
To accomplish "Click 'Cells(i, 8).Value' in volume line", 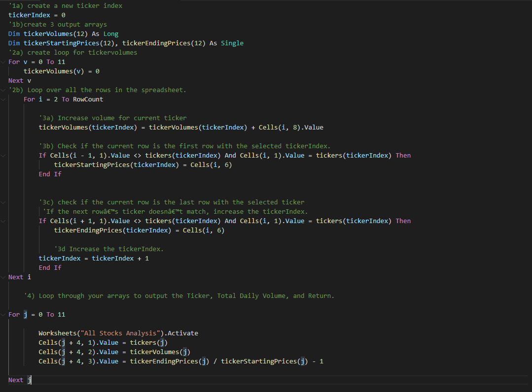I will pos(291,128).
